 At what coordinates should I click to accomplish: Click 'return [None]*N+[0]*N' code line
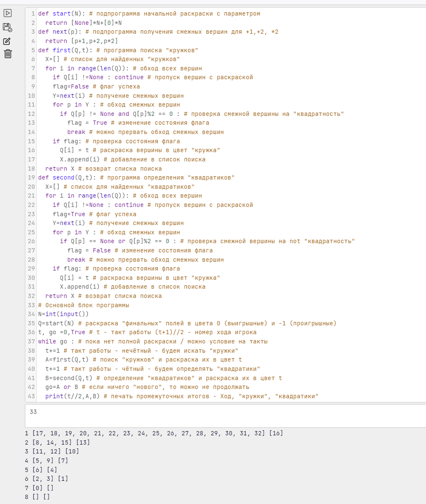(84, 23)
